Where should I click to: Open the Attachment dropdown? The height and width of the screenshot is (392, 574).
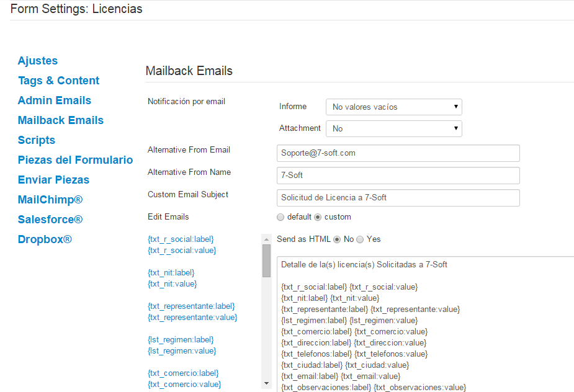pos(394,128)
